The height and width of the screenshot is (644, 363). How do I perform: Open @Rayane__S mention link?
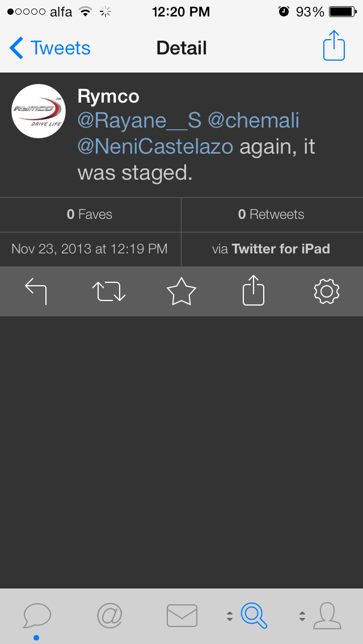[139, 120]
